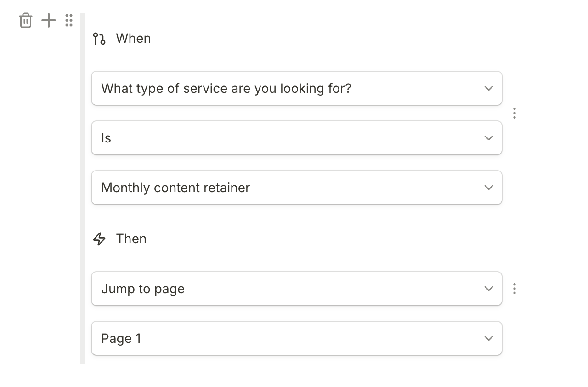Delete the logic block with trash icon
This screenshot has width=588, height=387.
(26, 21)
